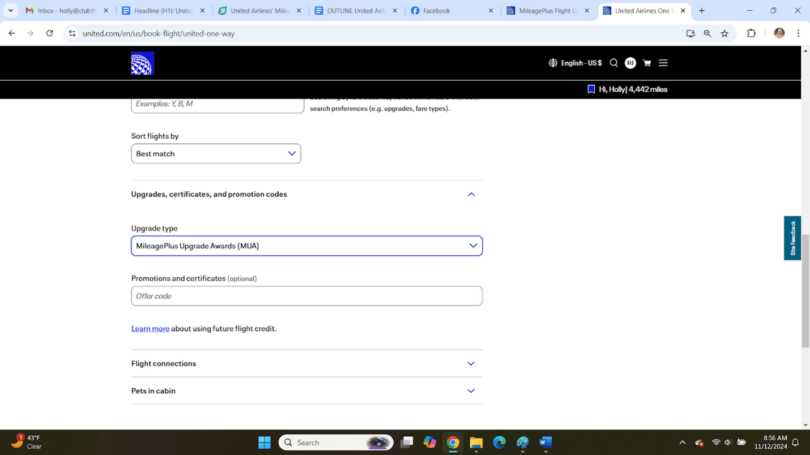Collapse Upgrades, certificates, and promotion codes section

(x=471, y=194)
